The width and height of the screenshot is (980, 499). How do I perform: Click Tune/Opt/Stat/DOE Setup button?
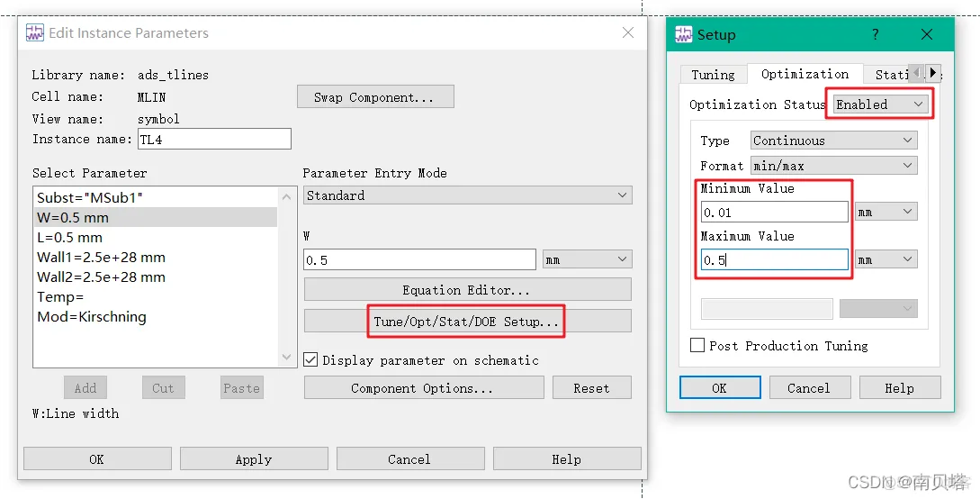tap(467, 322)
